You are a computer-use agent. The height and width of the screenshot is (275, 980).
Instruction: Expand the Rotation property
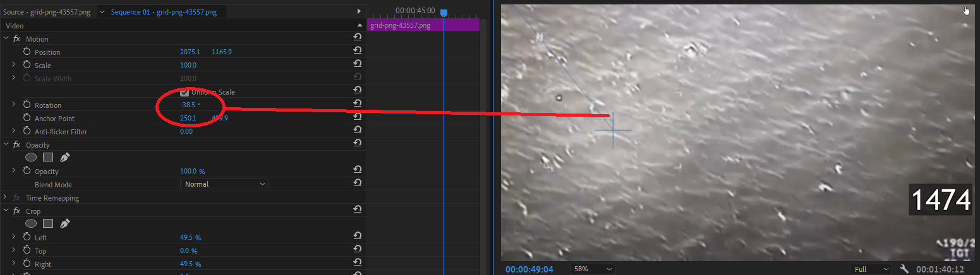point(14,105)
